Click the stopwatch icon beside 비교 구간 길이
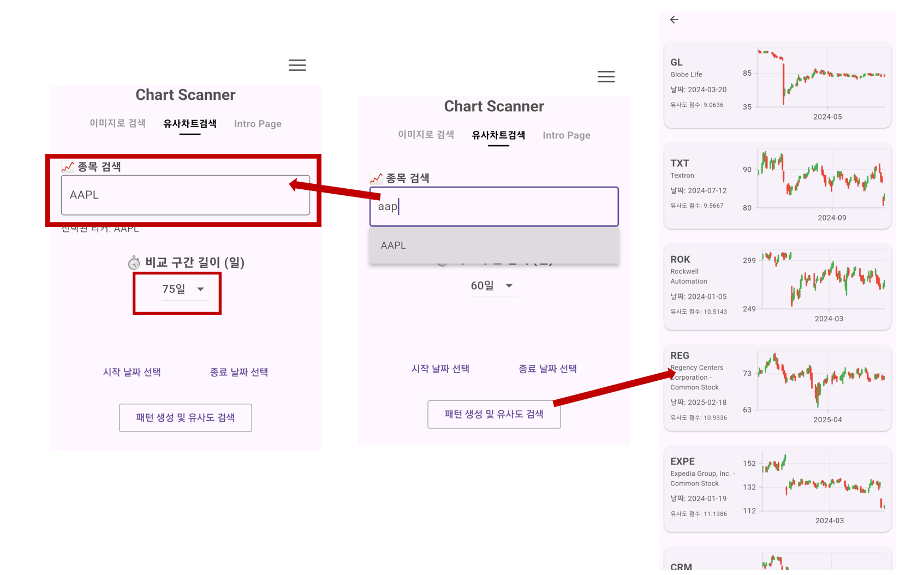Image resolution: width=924 pixels, height=575 pixels. point(134,263)
